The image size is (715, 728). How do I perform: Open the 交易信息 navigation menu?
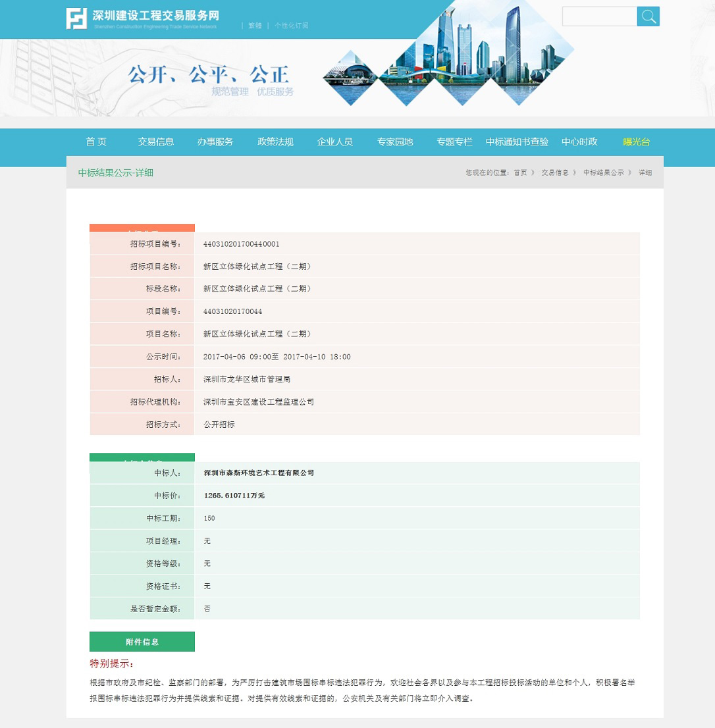[x=156, y=142]
